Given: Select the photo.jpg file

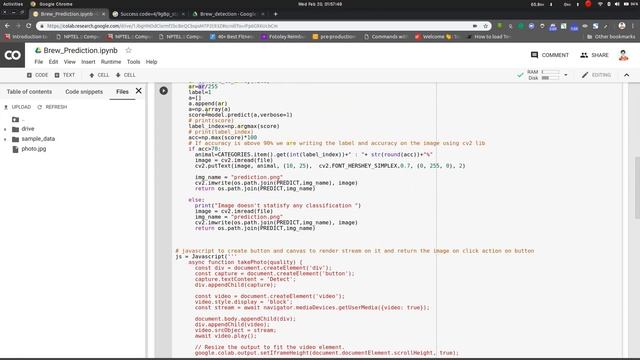Looking at the screenshot, I should (29, 149).
